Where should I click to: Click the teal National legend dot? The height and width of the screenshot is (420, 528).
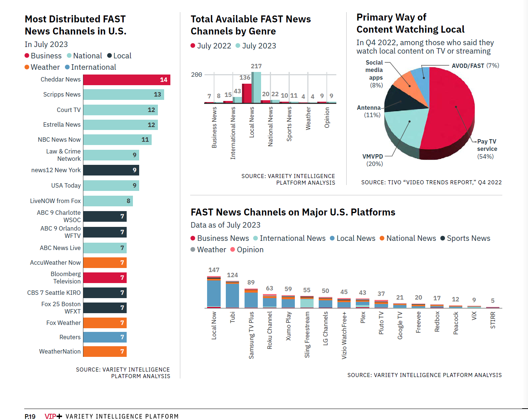tap(69, 55)
